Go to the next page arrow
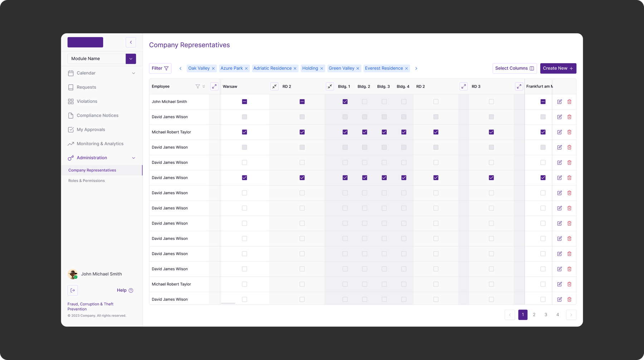Viewport: 644px width, 360px height. point(571,315)
